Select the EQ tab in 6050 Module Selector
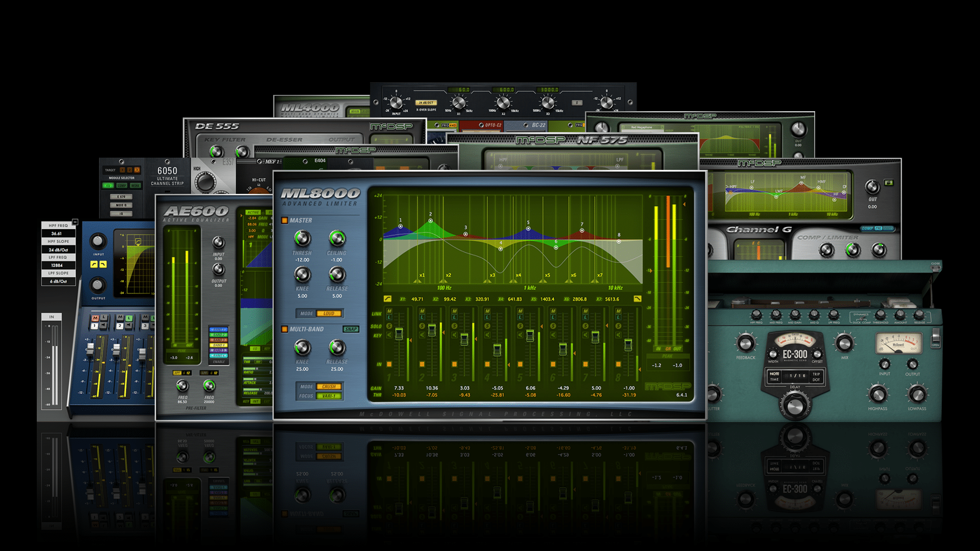 pos(108,186)
